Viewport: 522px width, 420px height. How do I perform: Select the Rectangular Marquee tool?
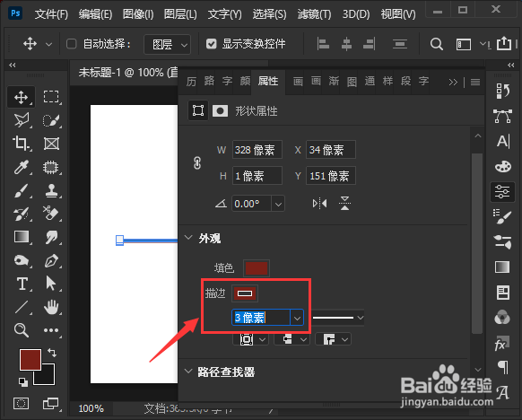coord(51,97)
